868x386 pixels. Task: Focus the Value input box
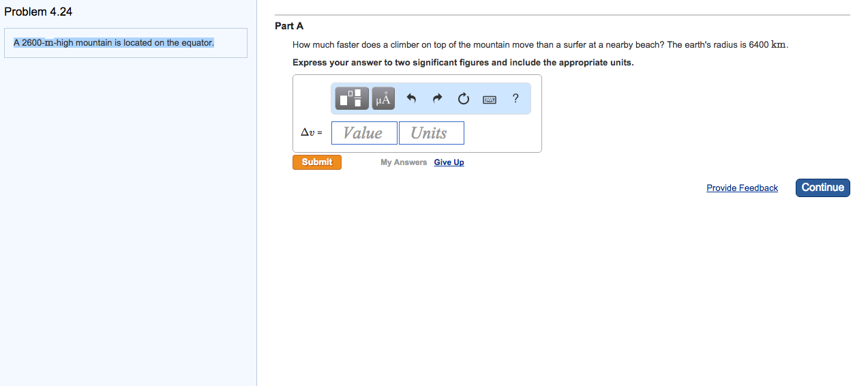tap(364, 133)
